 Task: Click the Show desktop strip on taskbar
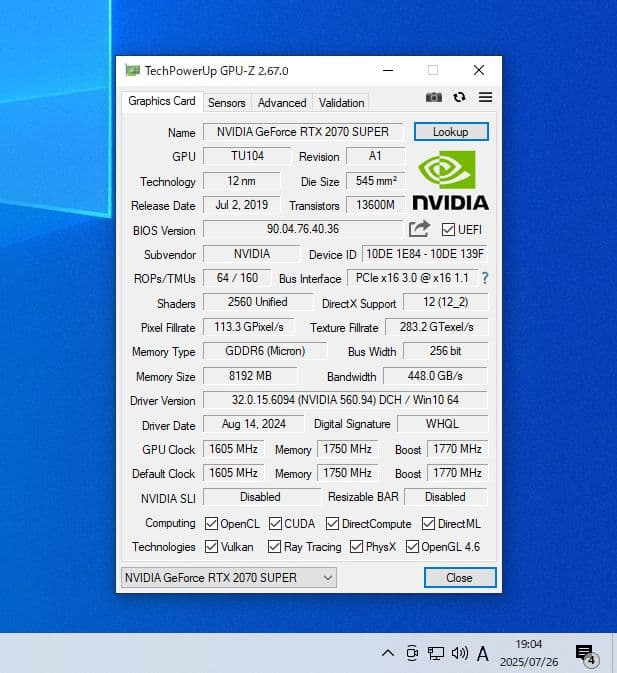click(x=614, y=653)
